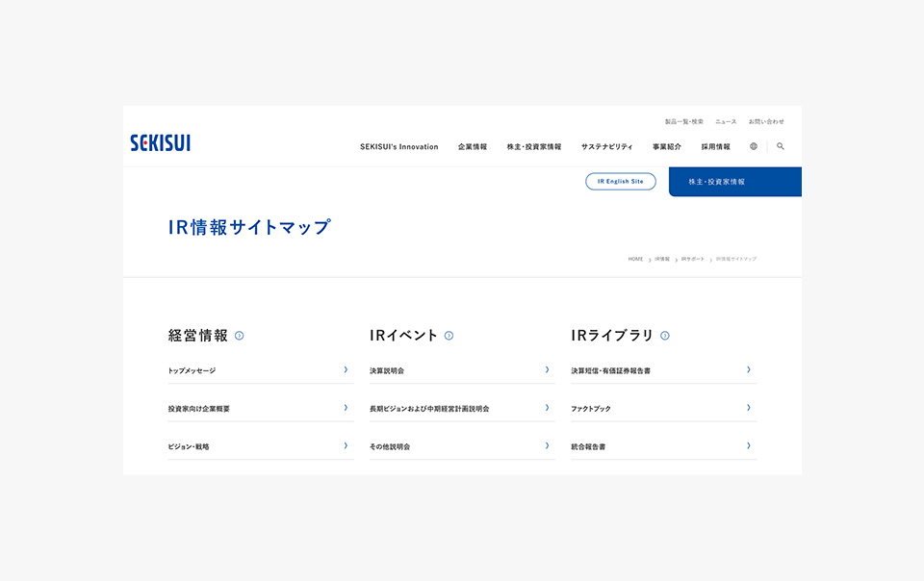924x581 pixels.
Task: Open the 事業紹介 menu
Action: point(667,146)
